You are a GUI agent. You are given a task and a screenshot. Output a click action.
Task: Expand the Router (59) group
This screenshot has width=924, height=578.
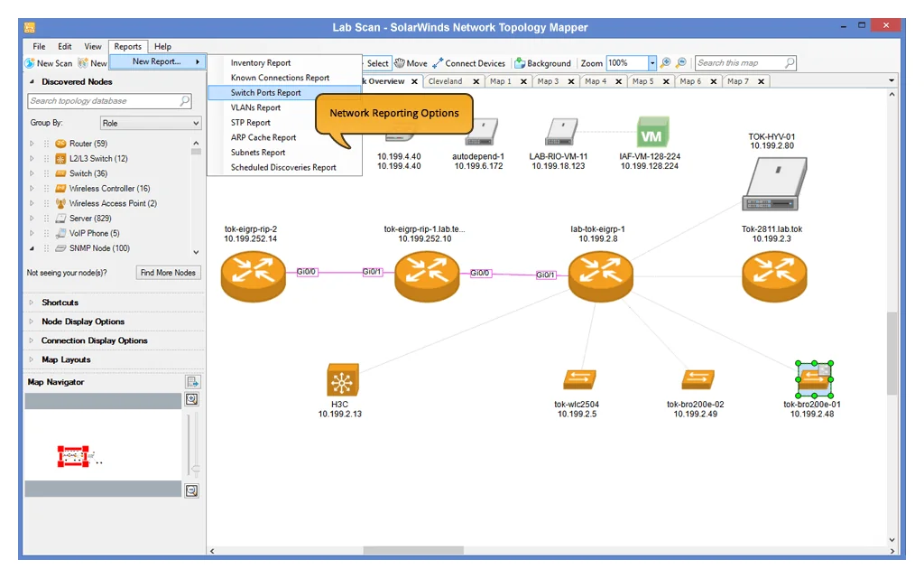coord(32,144)
